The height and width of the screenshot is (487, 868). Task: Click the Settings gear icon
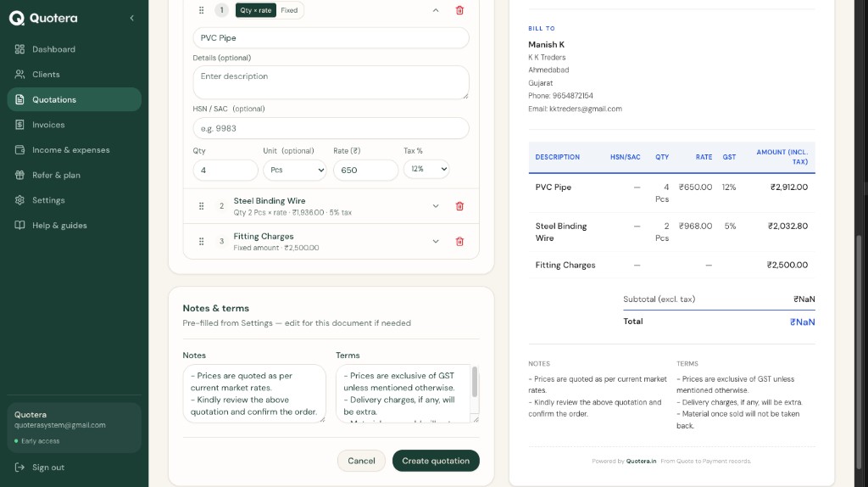(x=20, y=200)
